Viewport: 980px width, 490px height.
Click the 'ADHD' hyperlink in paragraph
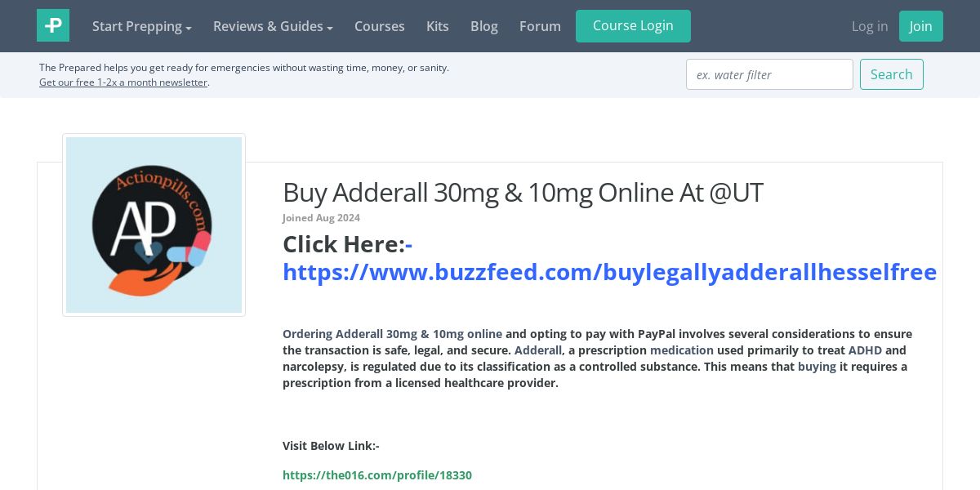(865, 350)
